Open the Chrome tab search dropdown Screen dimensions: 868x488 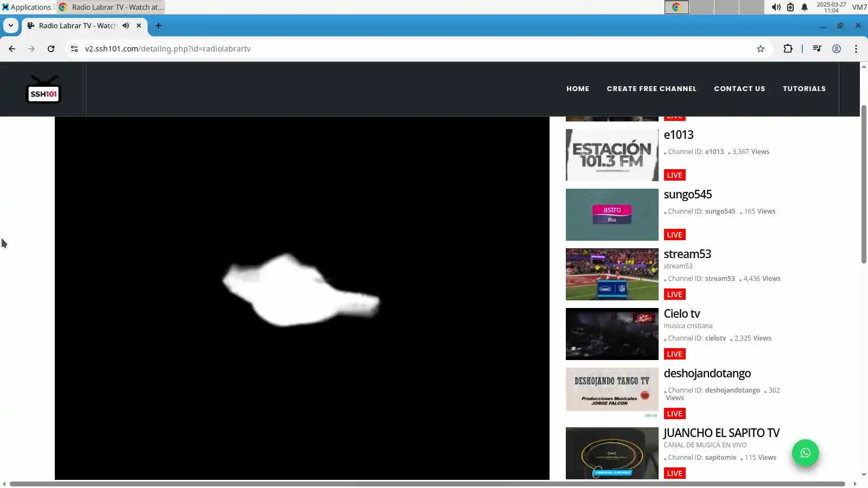(11, 25)
